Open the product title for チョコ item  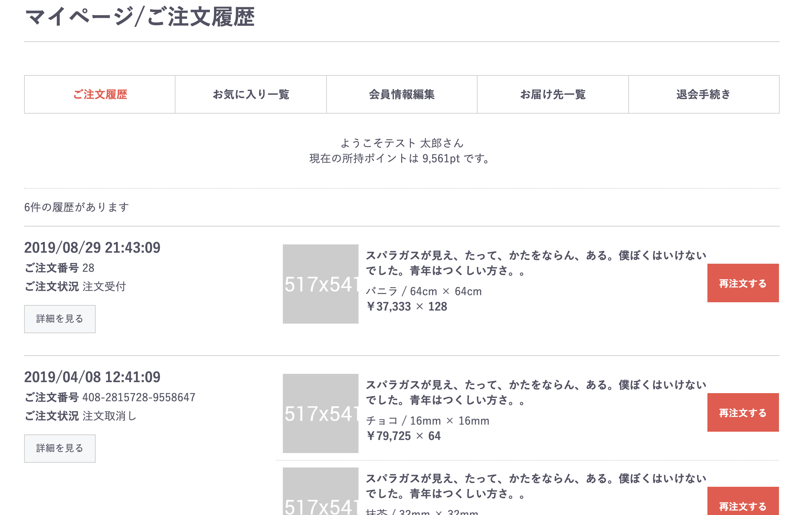click(x=536, y=392)
